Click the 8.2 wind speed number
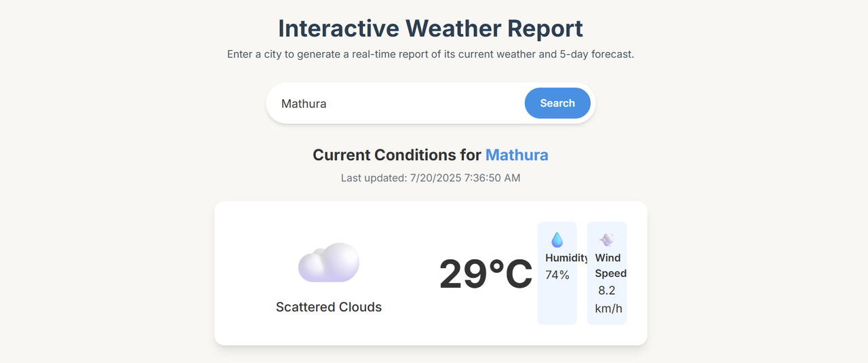 pyautogui.click(x=607, y=290)
